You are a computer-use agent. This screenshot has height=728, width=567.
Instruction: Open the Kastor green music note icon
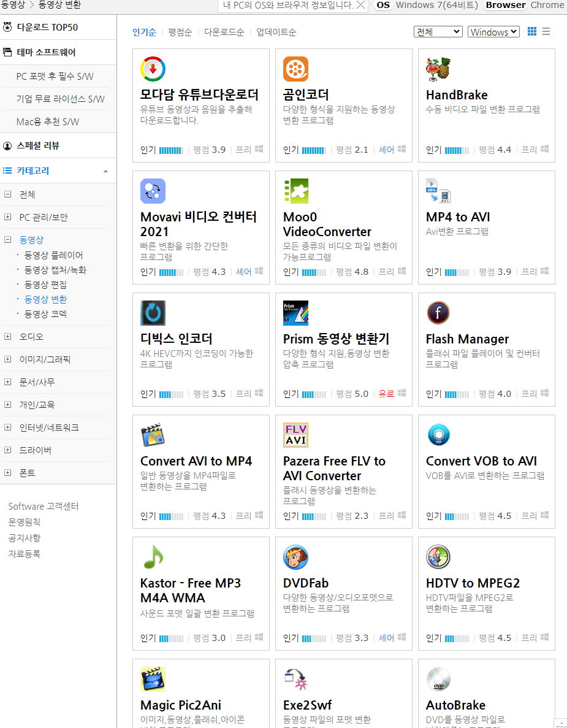153,557
